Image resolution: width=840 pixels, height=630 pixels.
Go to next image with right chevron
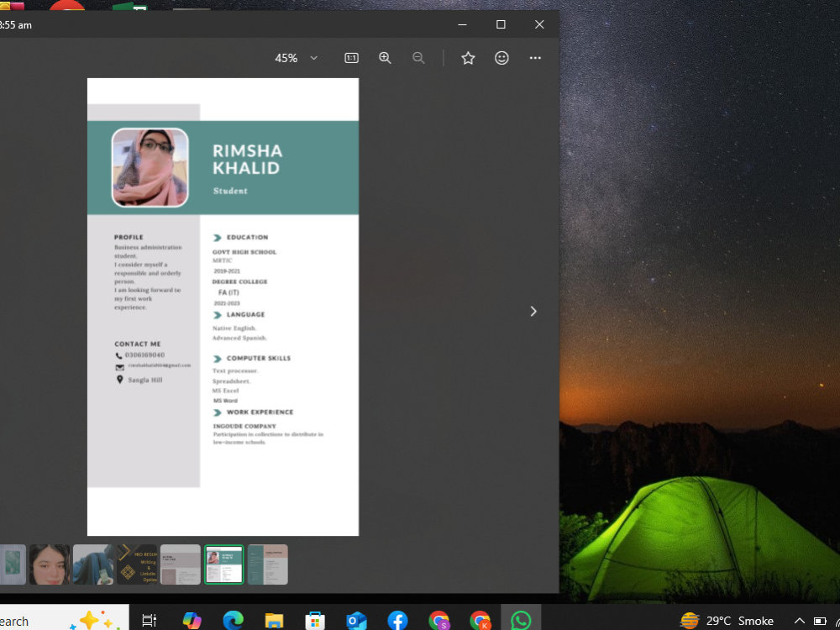(533, 312)
